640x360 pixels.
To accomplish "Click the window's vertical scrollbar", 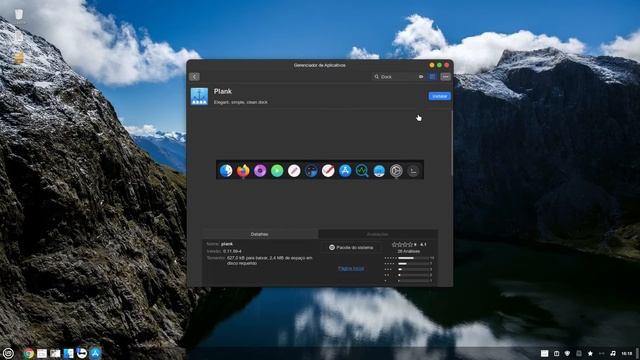I will pyautogui.click(x=451, y=143).
